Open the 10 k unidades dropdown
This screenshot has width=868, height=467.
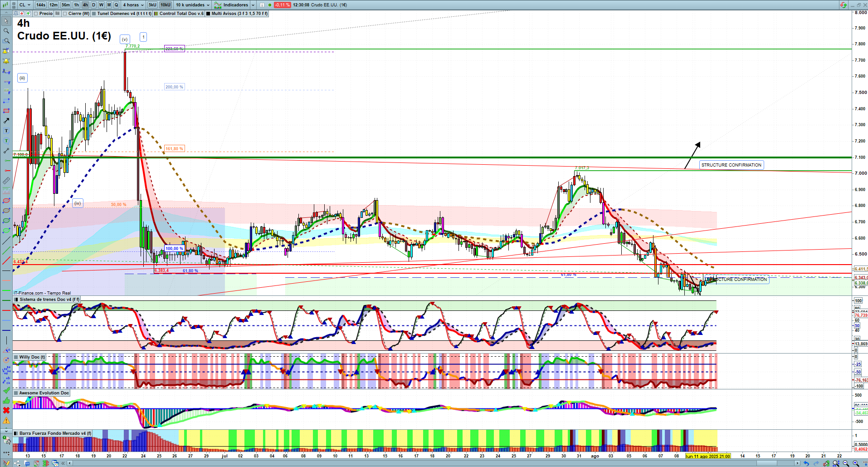pos(193,5)
